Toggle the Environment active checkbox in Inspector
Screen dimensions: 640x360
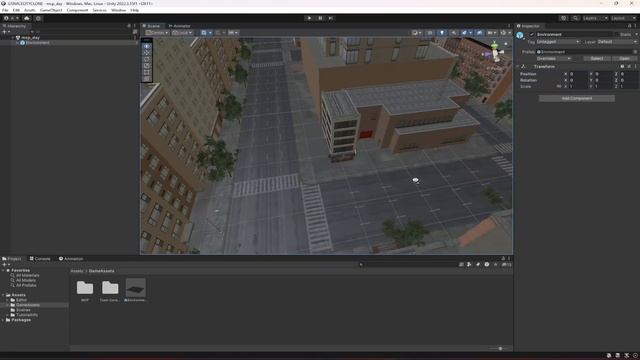(x=532, y=34)
